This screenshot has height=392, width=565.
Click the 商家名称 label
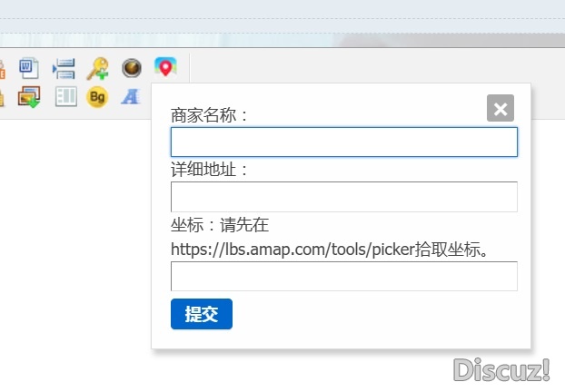click(x=209, y=115)
